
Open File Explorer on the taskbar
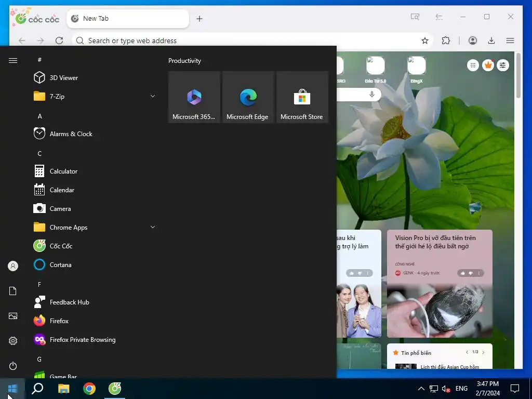point(63,389)
